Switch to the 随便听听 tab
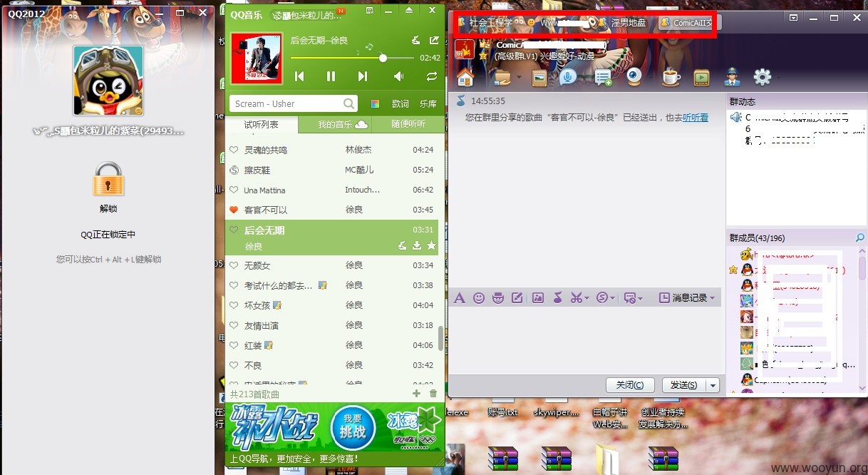This screenshot has width=868, height=475. (x=408, y=125)
